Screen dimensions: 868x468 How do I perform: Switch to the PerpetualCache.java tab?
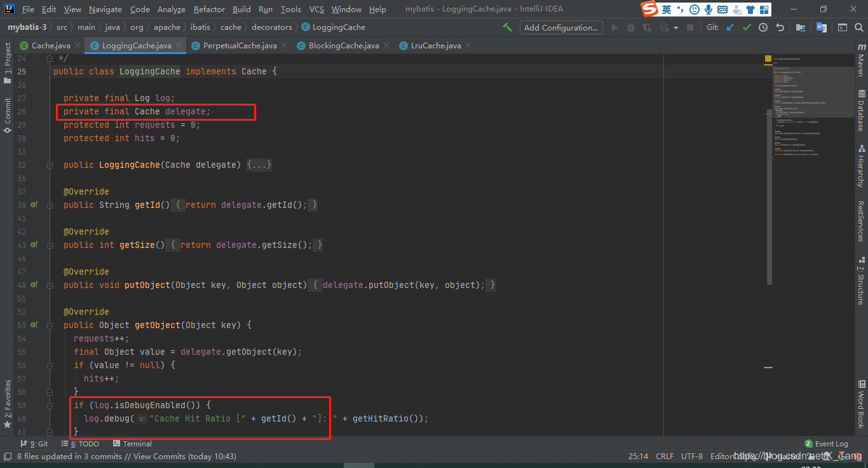click(x=240, y=45)
